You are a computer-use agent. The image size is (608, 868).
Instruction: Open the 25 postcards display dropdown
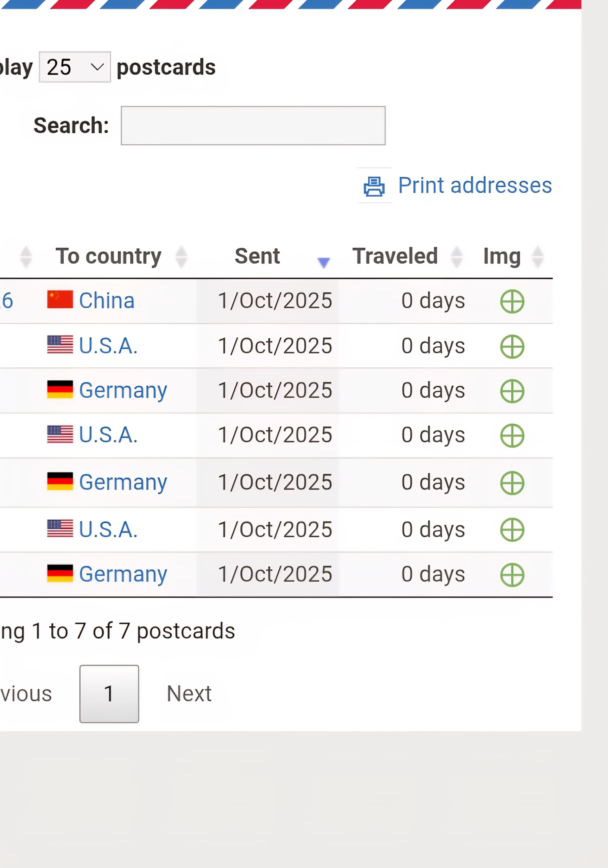(x=74, y=67)
